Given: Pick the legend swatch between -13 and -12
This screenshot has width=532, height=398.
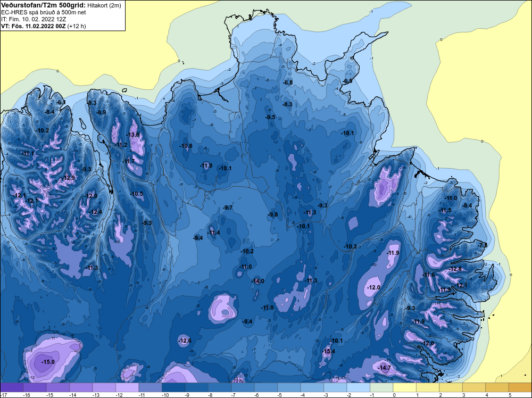Looking at the screenshot, I should point(104,387).
